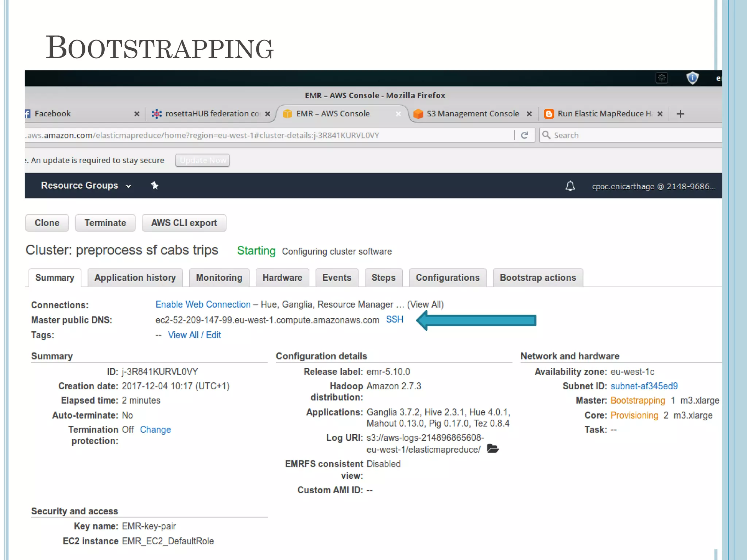Click the release label emr-5.10.0
747x560 pixels.
388,372
